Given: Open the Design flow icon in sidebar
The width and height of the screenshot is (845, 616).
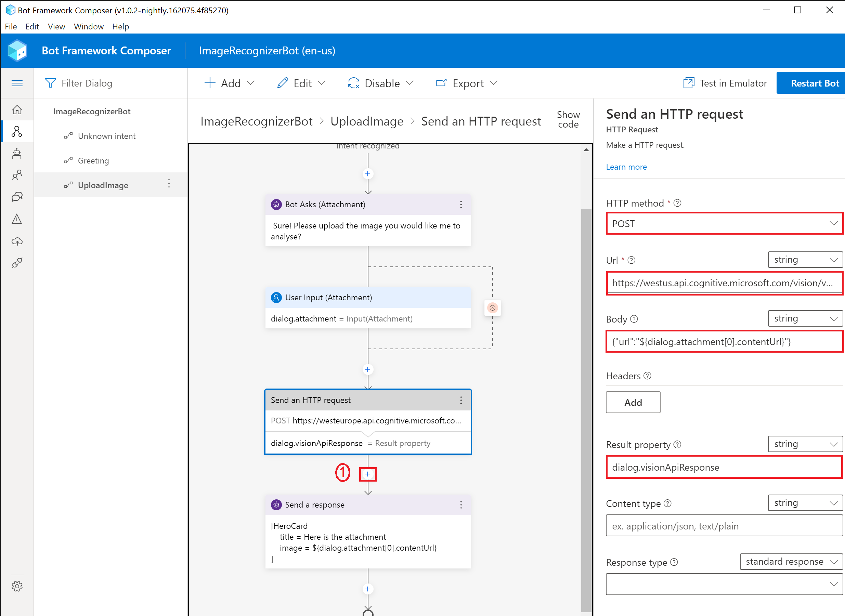Looking at the screenshot, I should (x=17, y=131).
